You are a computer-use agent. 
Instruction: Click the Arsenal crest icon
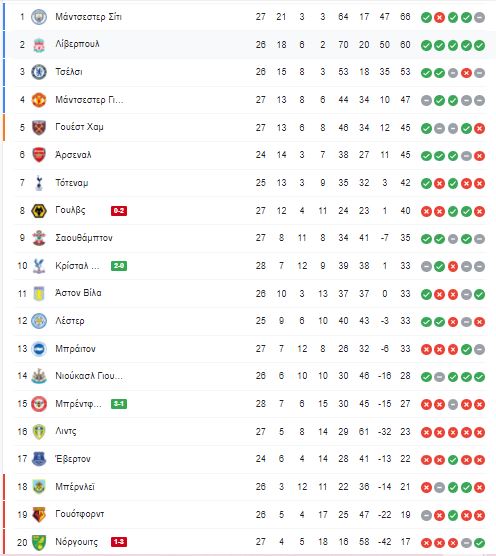(x=39, y=155)
